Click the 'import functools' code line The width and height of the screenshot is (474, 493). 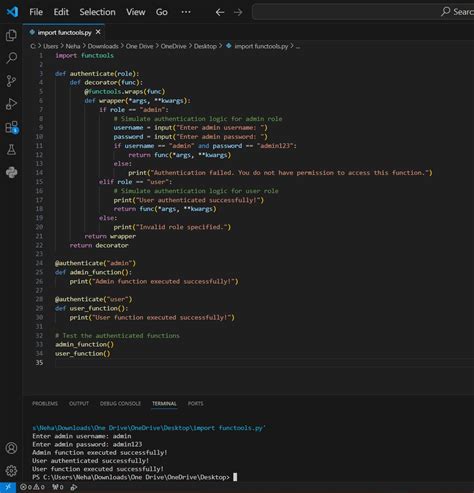tap(84, 55)
